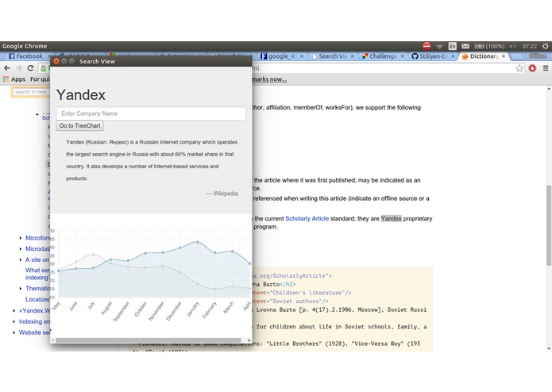This screenshot has height=392, width=552.
Task: Open the mail indicator in the top panel
Action: 465,46
